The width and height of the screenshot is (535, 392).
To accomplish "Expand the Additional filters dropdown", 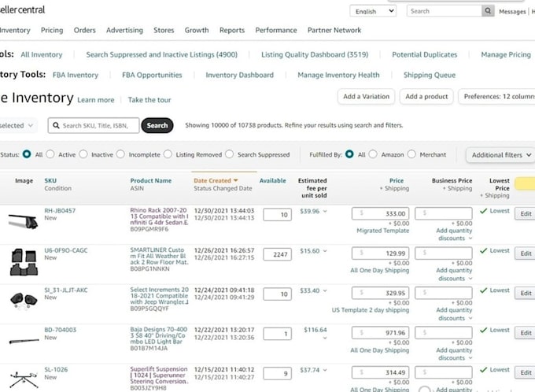I will pos(500,155).
